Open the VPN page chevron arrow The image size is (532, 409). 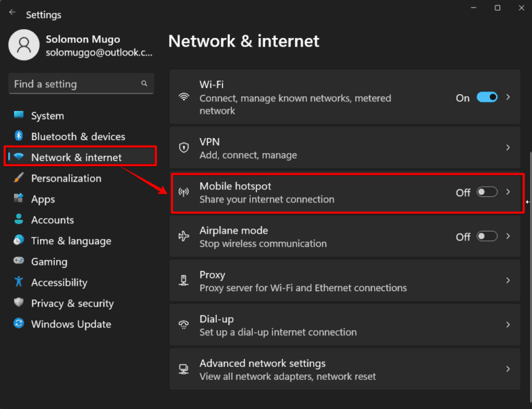click(508, 148)
